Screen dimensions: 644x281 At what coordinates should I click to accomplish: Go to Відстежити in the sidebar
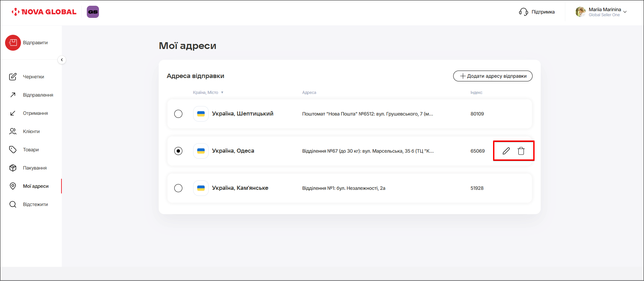tap(35, 204)
